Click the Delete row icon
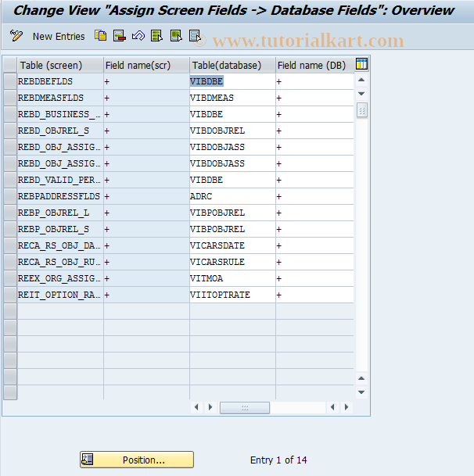The width and height of the screenshot is (474, 476). [120, 36]
